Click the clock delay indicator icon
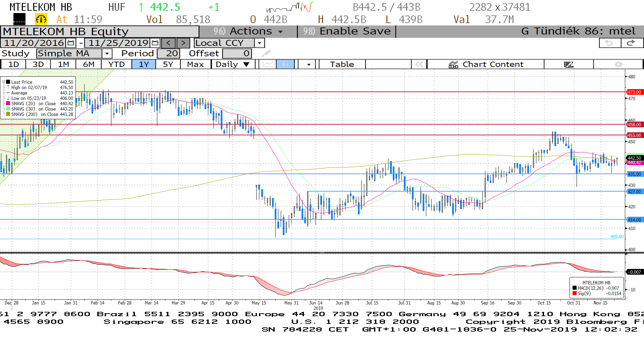The width and height of the screenshot is (644, 348). pyautogui.click(x=41, y=19)
